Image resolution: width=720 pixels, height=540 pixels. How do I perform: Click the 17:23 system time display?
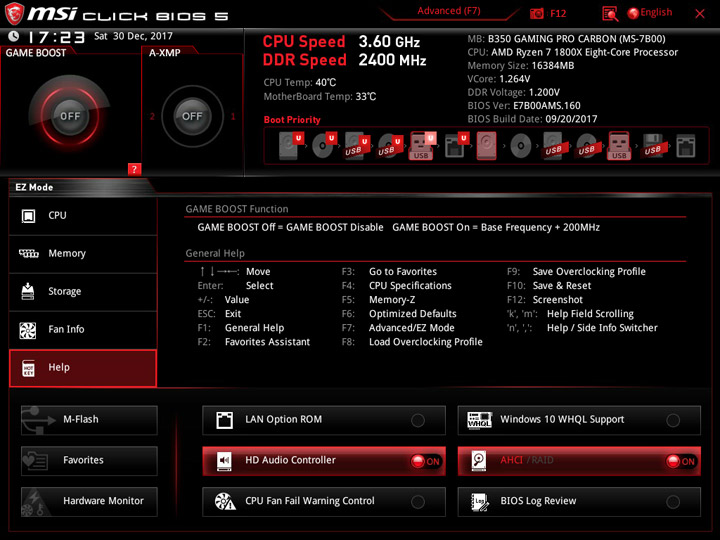[x=56, y=37]
